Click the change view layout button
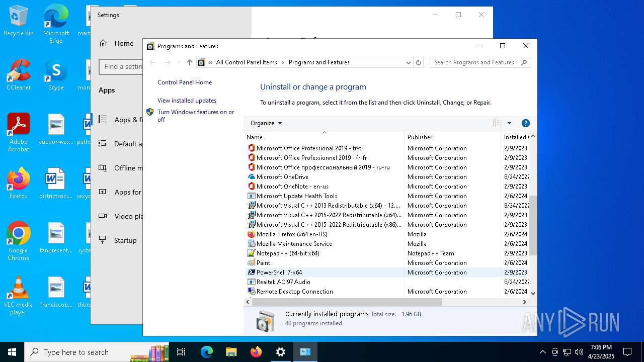The width and height of the screenshot is (644, 362). tap(498, 123)
